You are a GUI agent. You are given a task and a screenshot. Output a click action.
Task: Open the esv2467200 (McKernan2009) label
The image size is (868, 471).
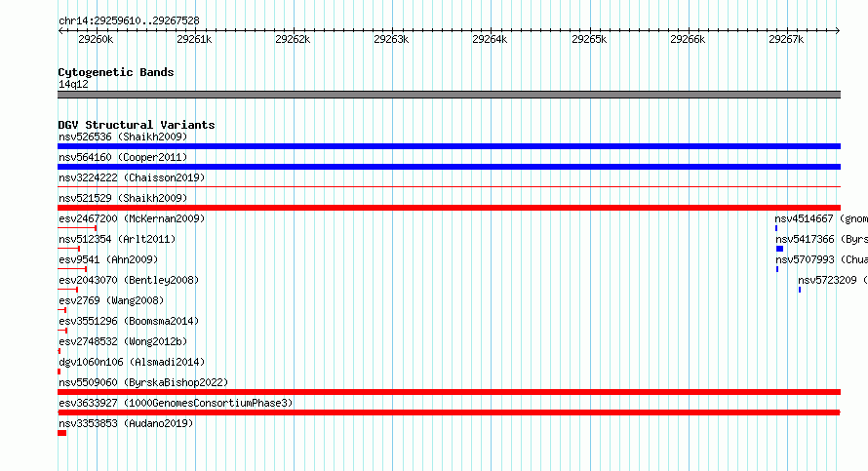click(x=132, y=218)
